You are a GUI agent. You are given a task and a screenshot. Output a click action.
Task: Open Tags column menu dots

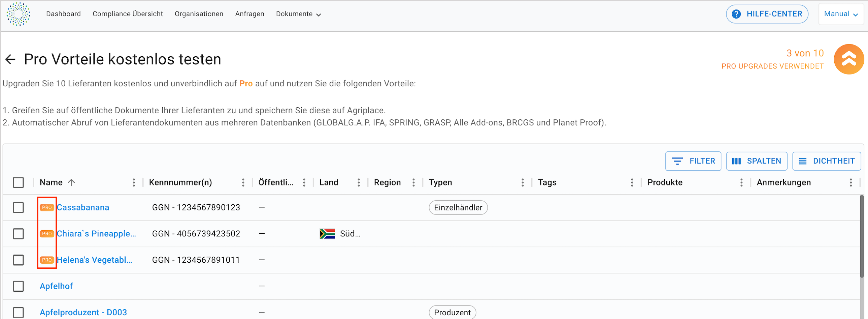632,183
